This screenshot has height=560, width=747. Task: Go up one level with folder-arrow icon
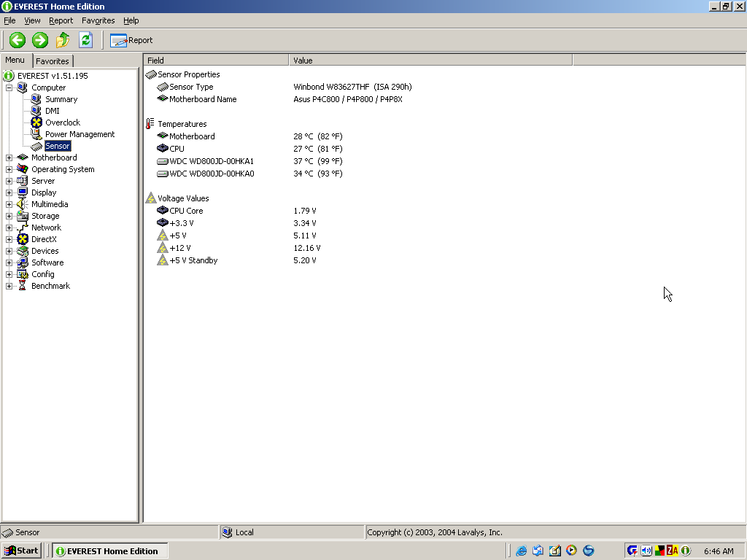tap(63, 40)
